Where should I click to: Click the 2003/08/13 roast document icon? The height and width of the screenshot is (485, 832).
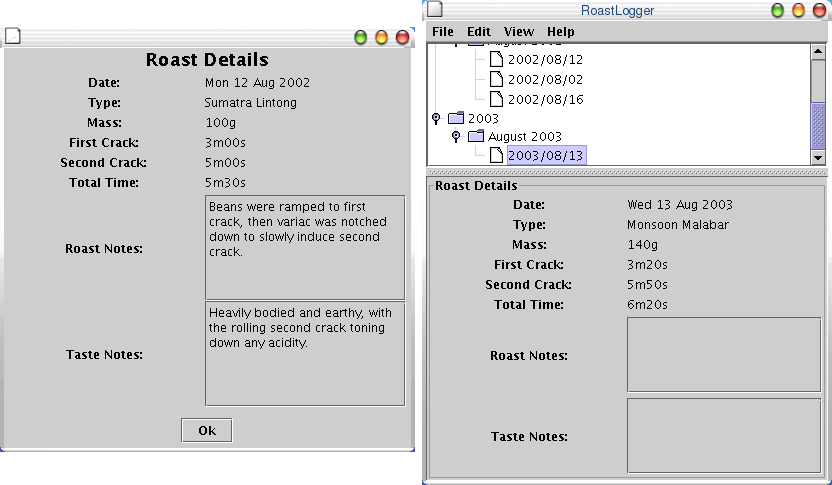click(497, 155)
